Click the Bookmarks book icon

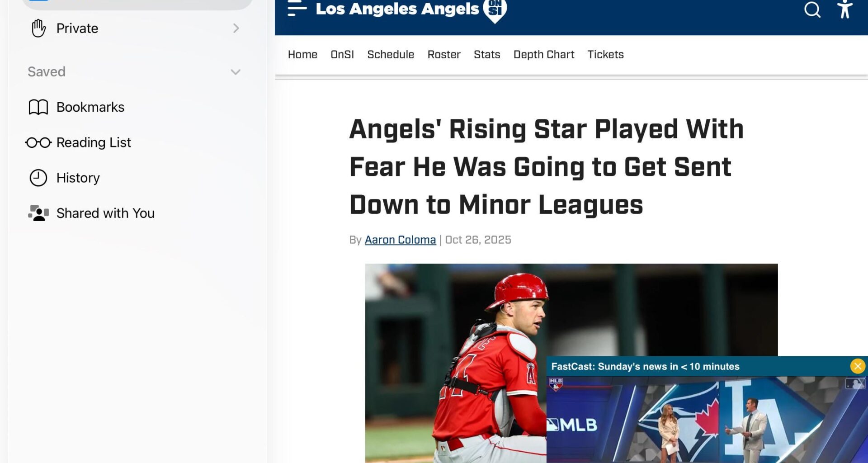click(x=38, y=107)
